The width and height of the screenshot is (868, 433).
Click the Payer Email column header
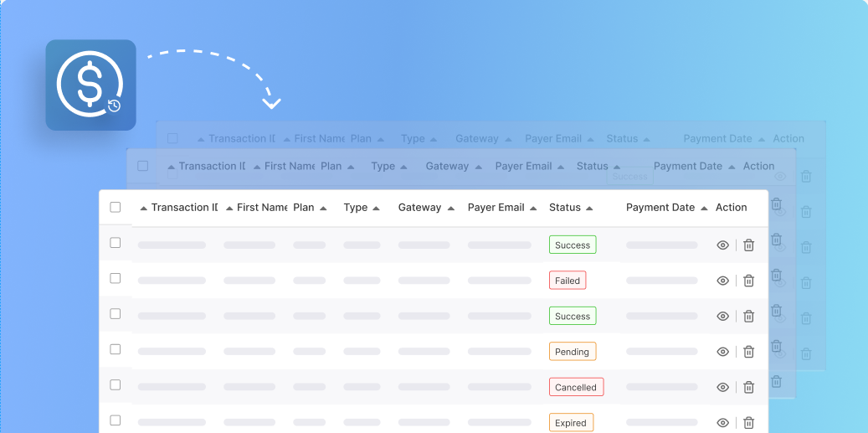tap(496, 208)
